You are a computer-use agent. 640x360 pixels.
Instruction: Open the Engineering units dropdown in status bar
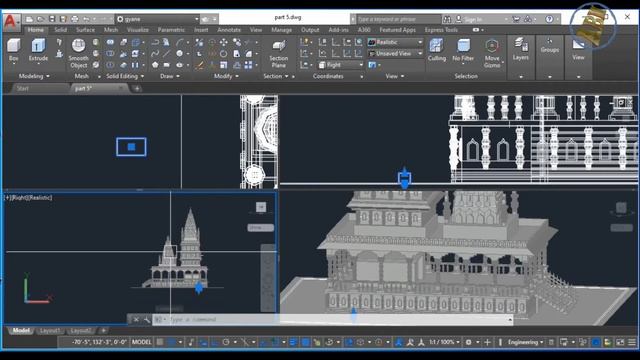(x=526, y=342)
